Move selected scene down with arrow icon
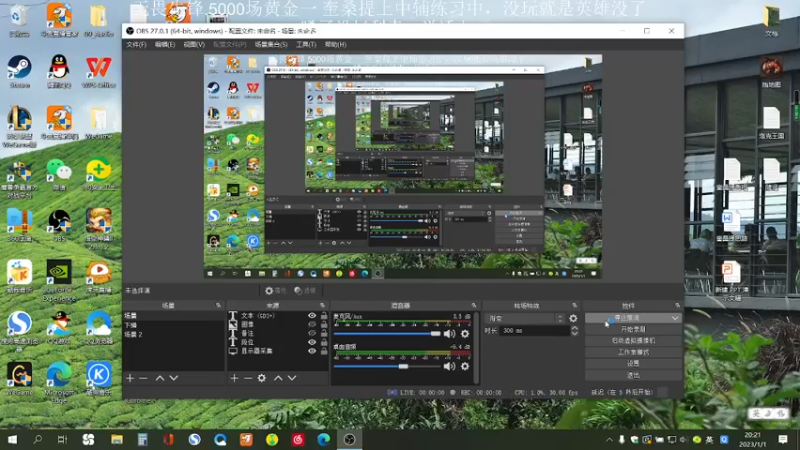This screenshot has height=450, width=800. [x=174, y=378]
